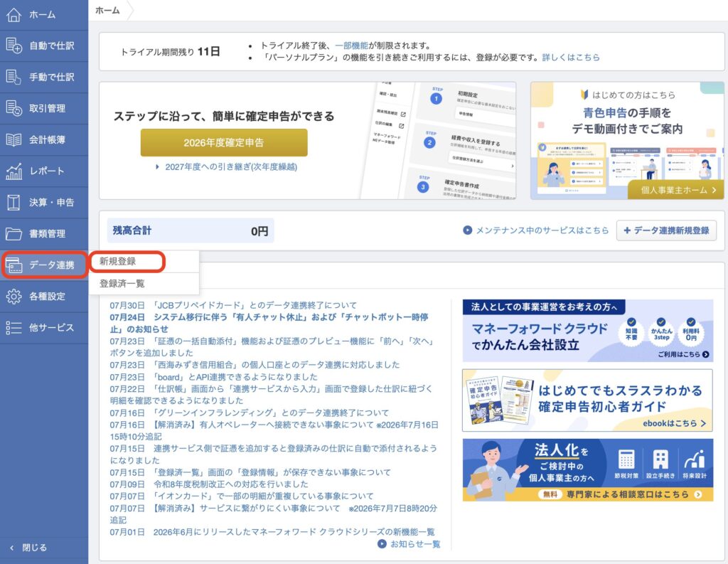The image size is (728, 564).
Task: Open the 証憑の一括自動添付 notice
Action: (x=272, y=347)
